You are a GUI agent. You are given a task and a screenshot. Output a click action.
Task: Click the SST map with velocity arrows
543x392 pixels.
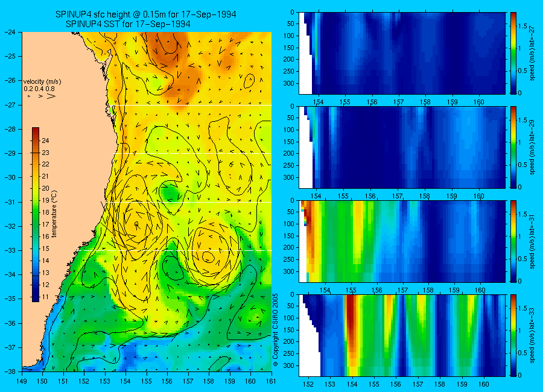[x=147, y=201]
